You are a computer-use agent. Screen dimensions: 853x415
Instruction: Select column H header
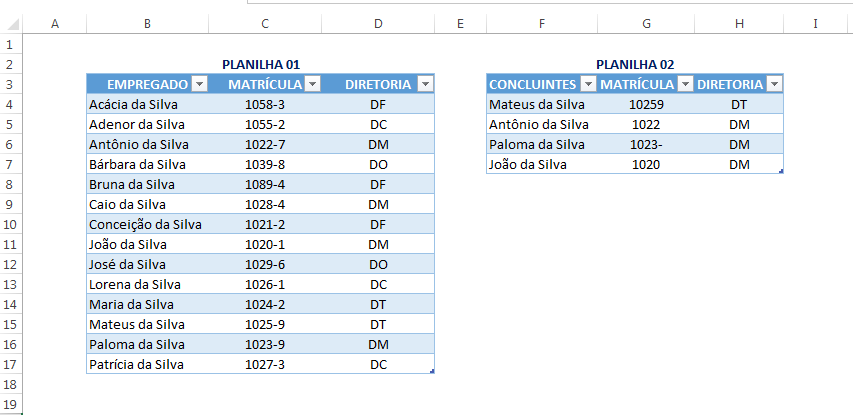(739, 24)
